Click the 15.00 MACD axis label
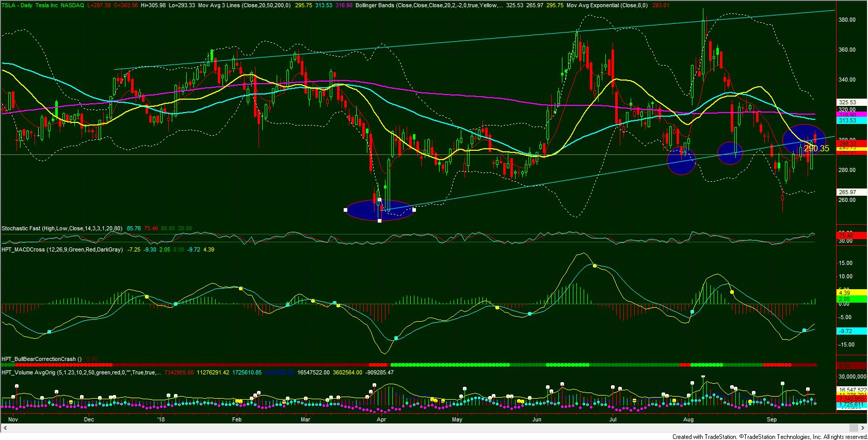The width and height of the screenshot is (868, 440). pyautogui.click(x=845, y=263)
